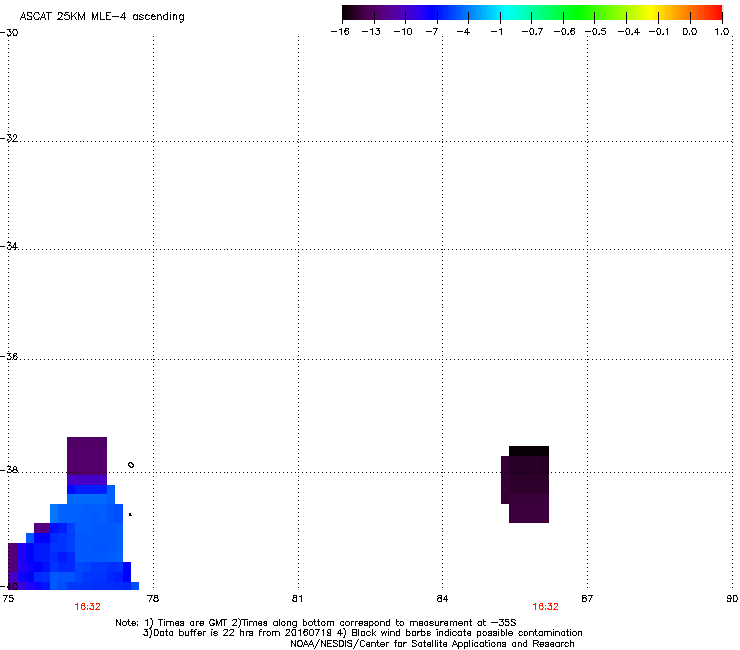Click the small circle marker beside the blue patch
Image resolution: width=740 pixels, height=650 pixels.
tap(131, 465)
